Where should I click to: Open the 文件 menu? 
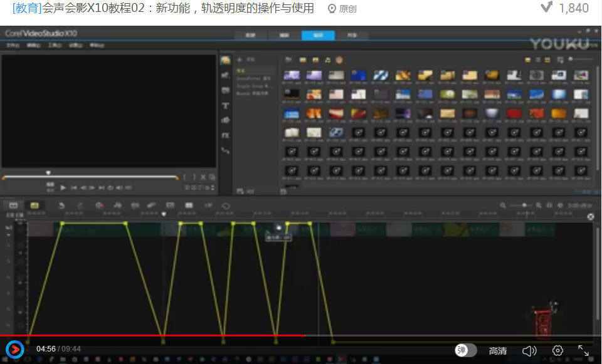(x=13, y=45)
